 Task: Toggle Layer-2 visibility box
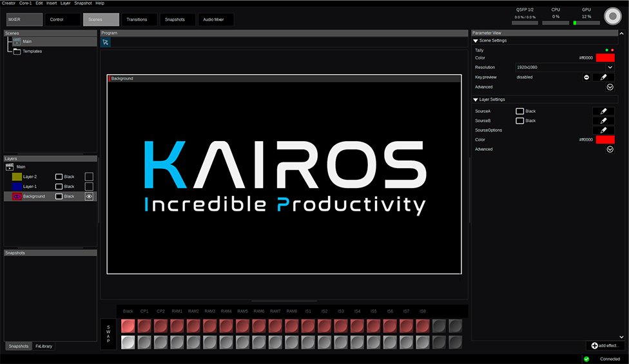click(x=89, y=177)
